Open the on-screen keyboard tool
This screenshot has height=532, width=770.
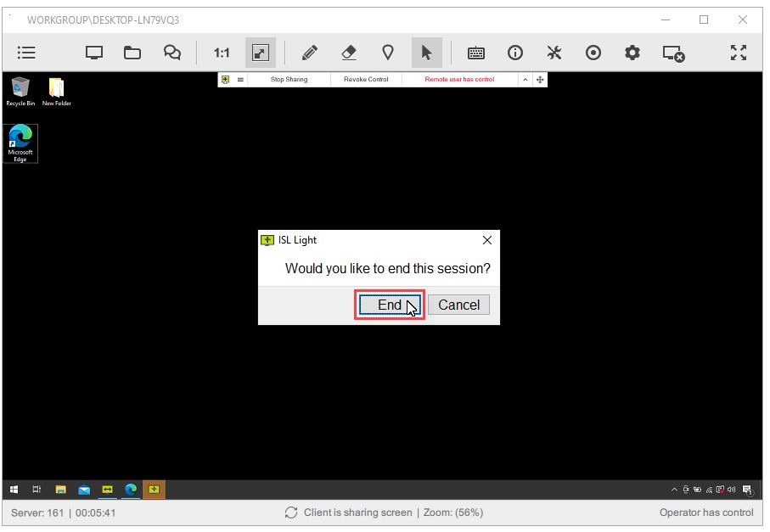475,53
